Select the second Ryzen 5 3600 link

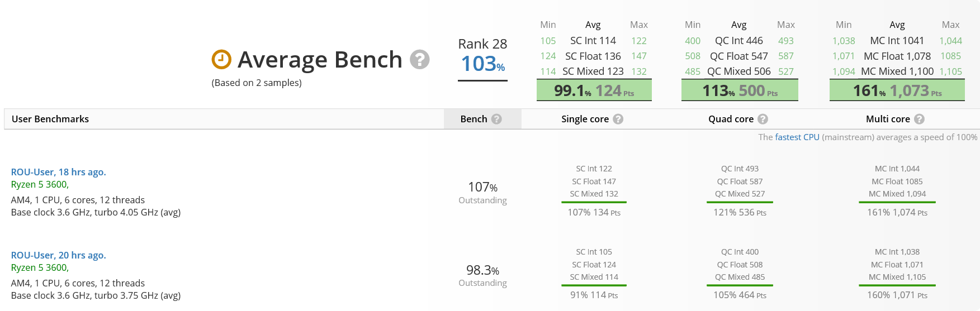point(40,267)
